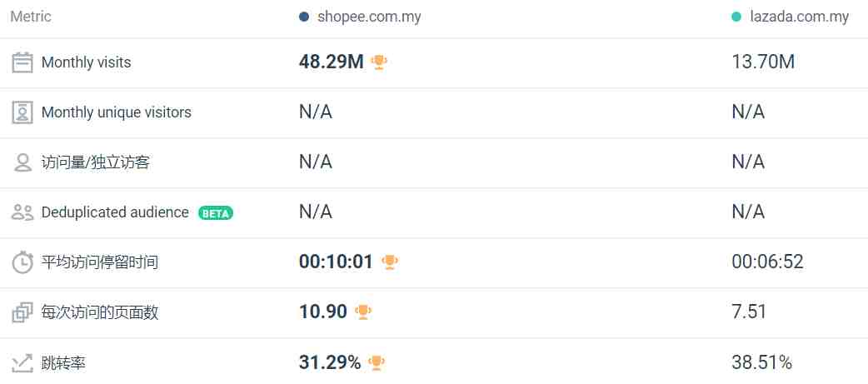Click the trophy icon next to 10.90
The width and height of the screenshot is (868, 384).
point(363,312)
